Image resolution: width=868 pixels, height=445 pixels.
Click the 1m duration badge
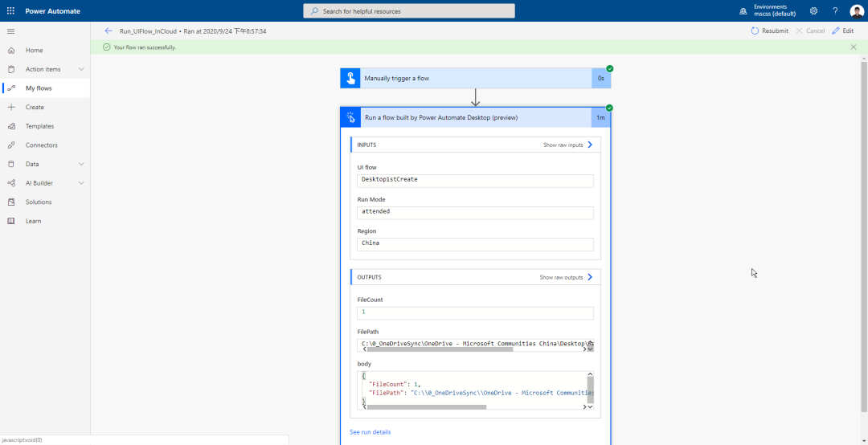[600, 117]
